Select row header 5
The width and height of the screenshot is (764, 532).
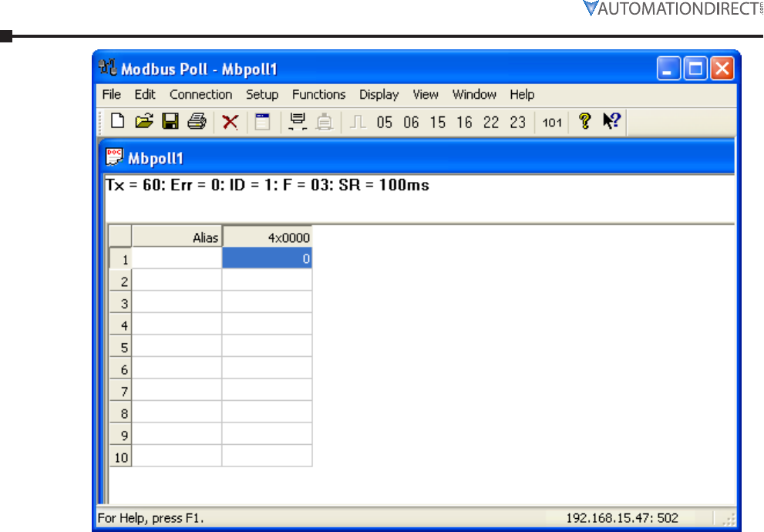(x=120, y=346)
